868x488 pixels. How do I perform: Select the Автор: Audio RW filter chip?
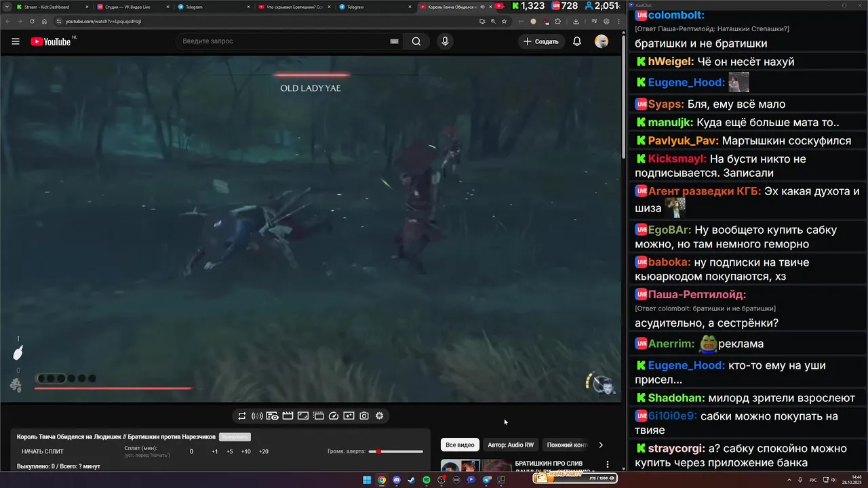(x=511, y=445)
